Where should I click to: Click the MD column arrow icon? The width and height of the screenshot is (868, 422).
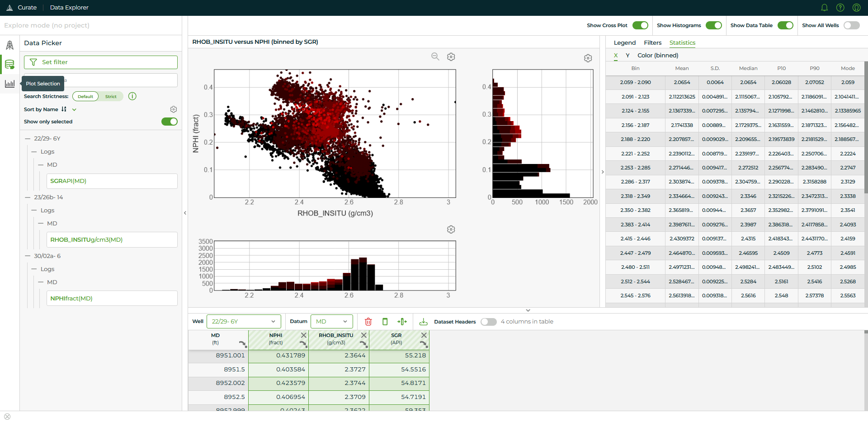tap(243, 344)
